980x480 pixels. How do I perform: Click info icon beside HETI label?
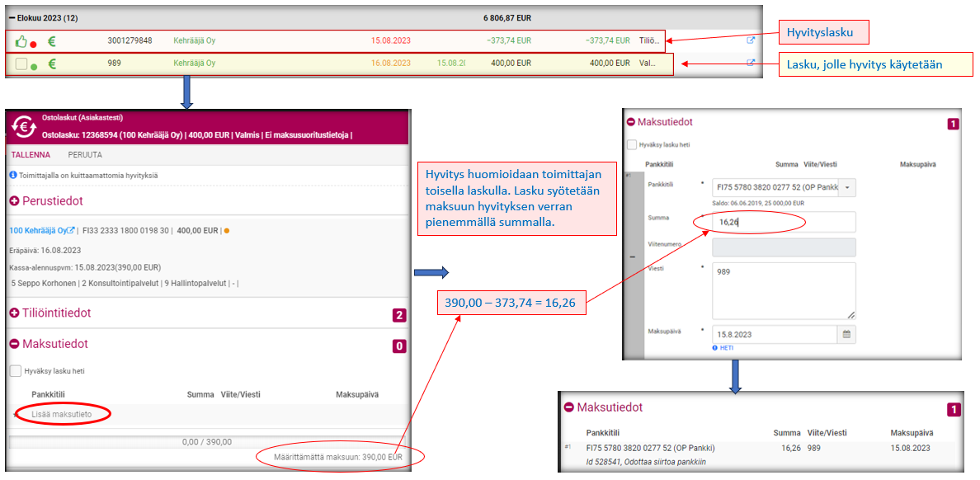[714, 348]
